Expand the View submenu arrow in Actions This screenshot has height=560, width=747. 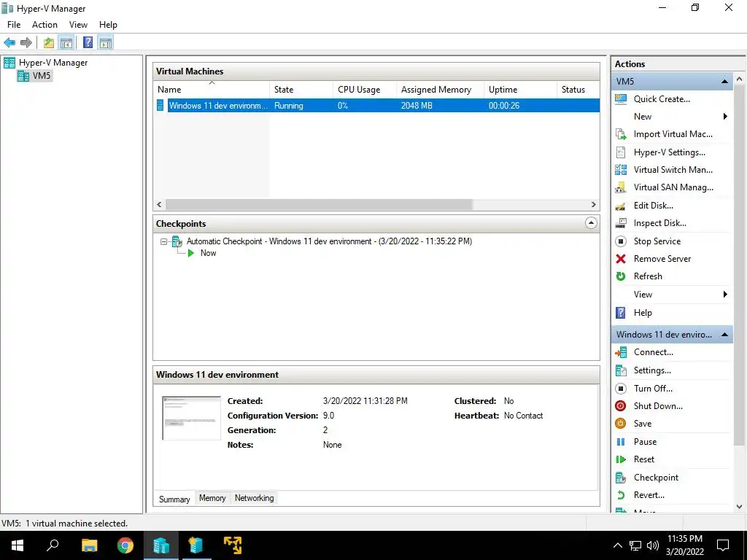[x=725, y=295]
